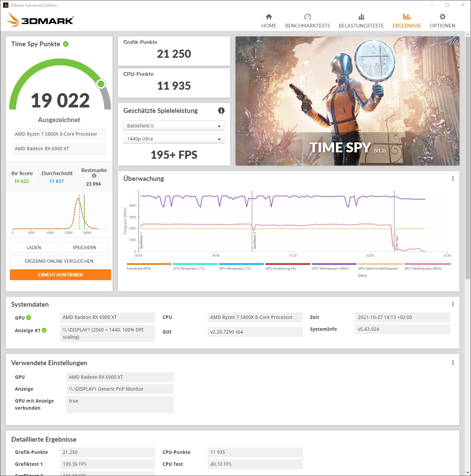471x476 pixels.
Task: Click the GPU green check in Systemdaten
Action: click(29, 318)
